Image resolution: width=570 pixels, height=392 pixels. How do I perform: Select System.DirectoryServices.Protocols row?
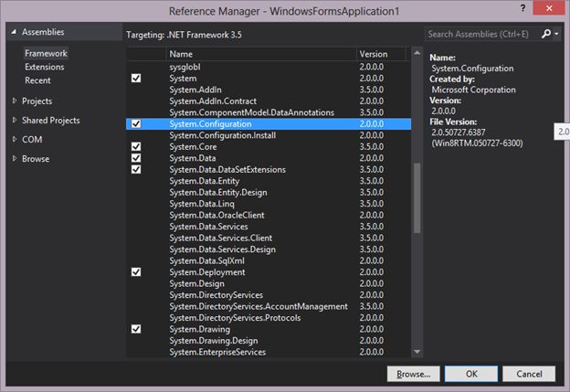[269, 318]
